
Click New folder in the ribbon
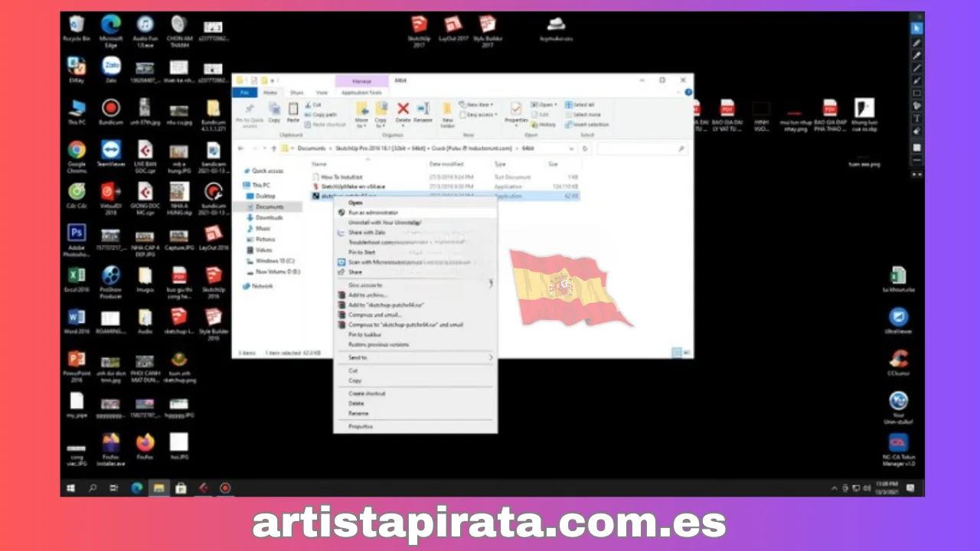pos(448,115)
